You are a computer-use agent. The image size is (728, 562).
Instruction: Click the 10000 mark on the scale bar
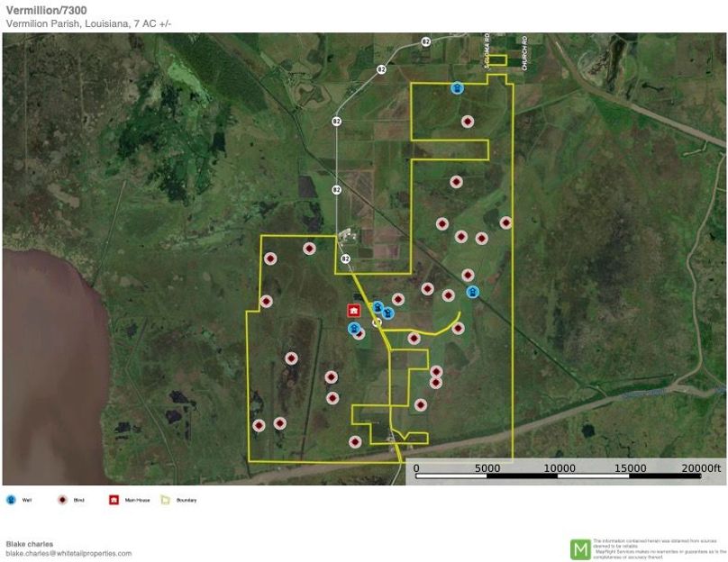[560, 468]
